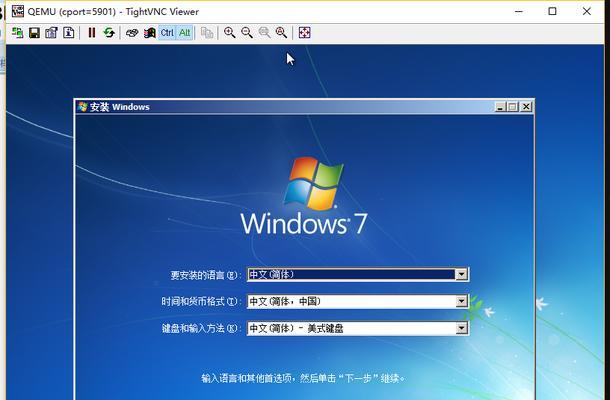The image size is (610, 400).
Task: Open the 键盘和输入方法 dropdown arrow
Action: [x=461, y=328]
